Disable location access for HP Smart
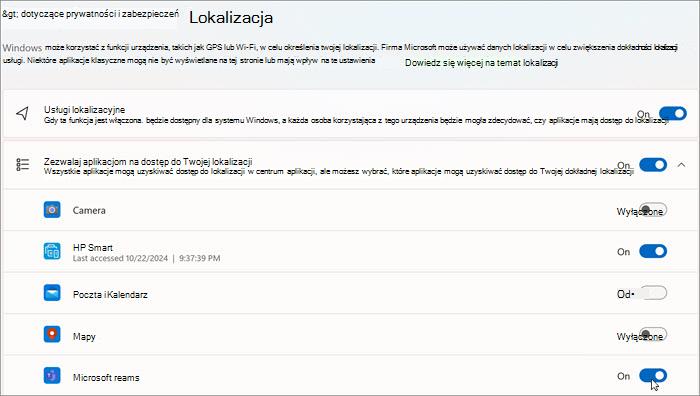Viewport: 700px width, 396px height. coord(653,251)
